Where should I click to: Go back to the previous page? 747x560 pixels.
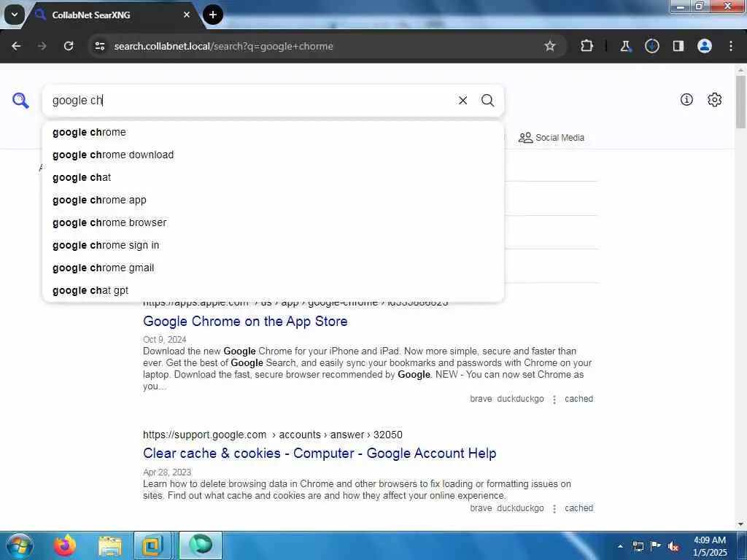click(16, 46)
